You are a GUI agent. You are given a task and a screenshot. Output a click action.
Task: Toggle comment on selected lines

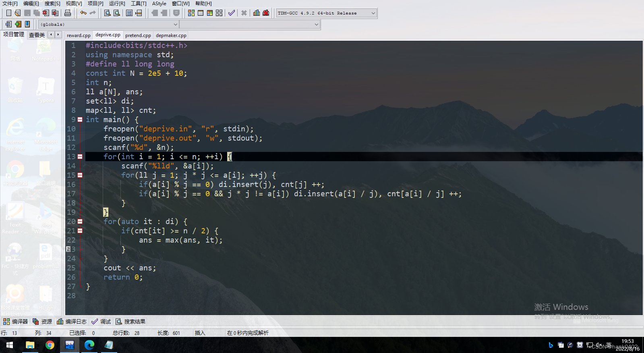pyautogui.click(x=176, y=13)
